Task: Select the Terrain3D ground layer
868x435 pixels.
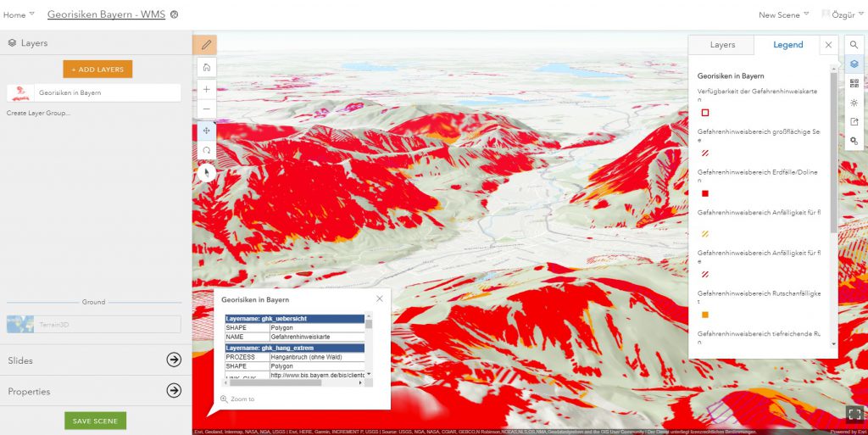Action: coord(94,324)
